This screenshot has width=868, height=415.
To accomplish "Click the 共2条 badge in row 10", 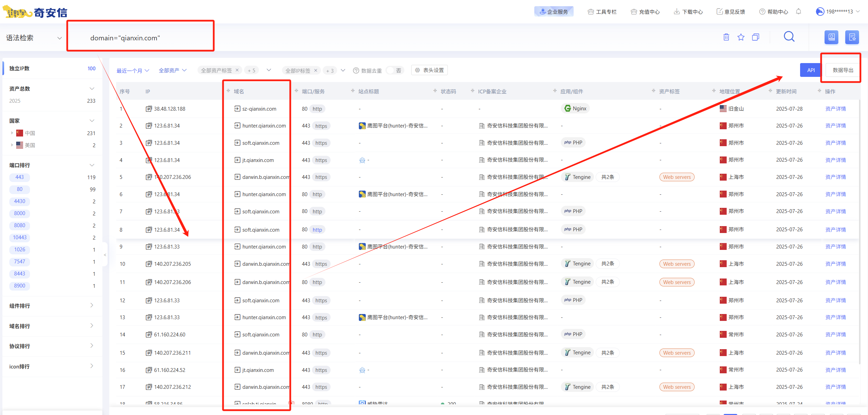I will 608,264.
